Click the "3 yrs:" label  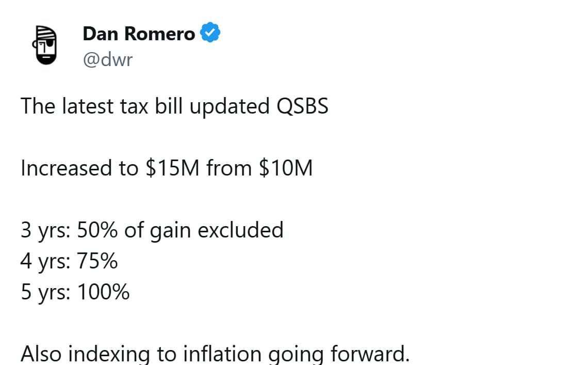coord(46,230)
